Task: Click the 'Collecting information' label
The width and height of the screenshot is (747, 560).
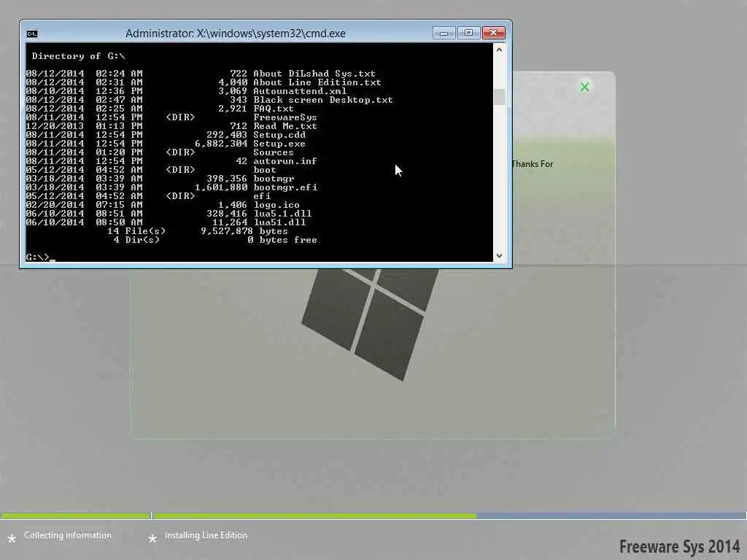Action: (x=68, y=535)
